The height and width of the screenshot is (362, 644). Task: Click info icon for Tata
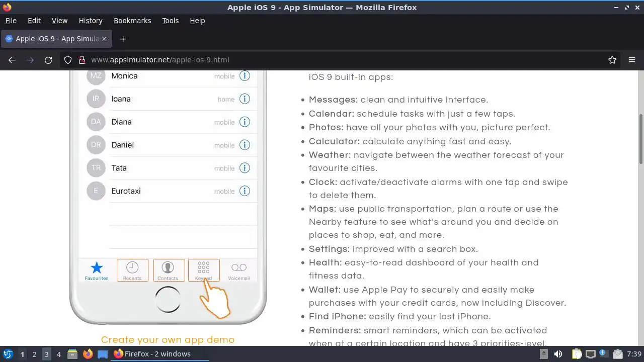pyautogui.click(x=245, y=168)
